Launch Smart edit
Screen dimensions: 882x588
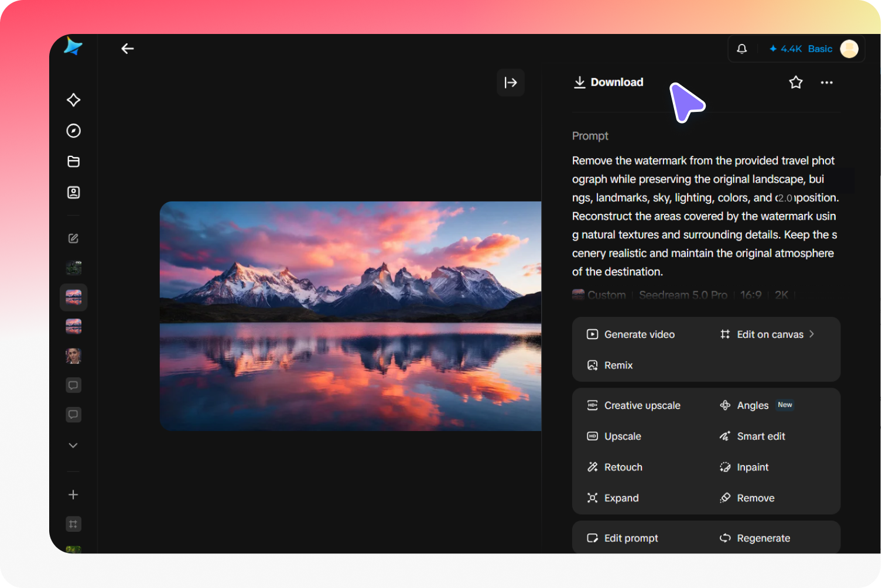pyautogui.click(x=753, y=436)
